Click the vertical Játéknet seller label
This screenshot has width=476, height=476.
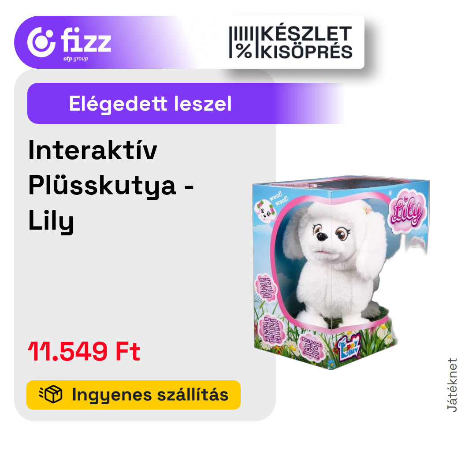(x=452, y=385)
